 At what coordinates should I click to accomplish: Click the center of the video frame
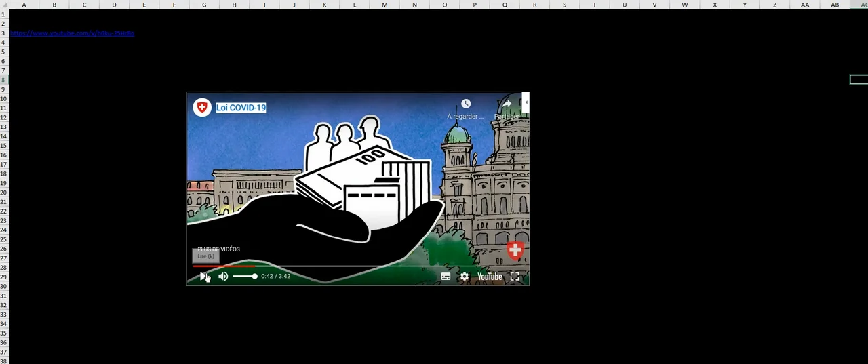[358, 188]
